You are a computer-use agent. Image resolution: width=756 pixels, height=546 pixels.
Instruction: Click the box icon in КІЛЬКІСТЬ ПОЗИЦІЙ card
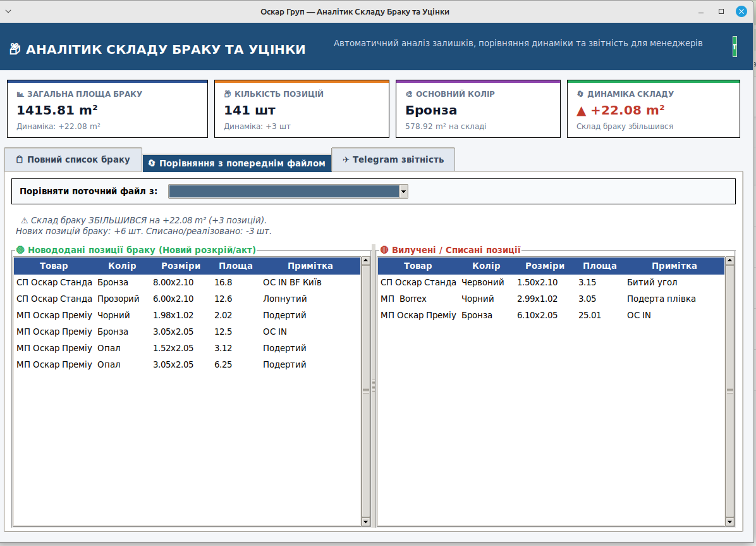coord(228,94)
